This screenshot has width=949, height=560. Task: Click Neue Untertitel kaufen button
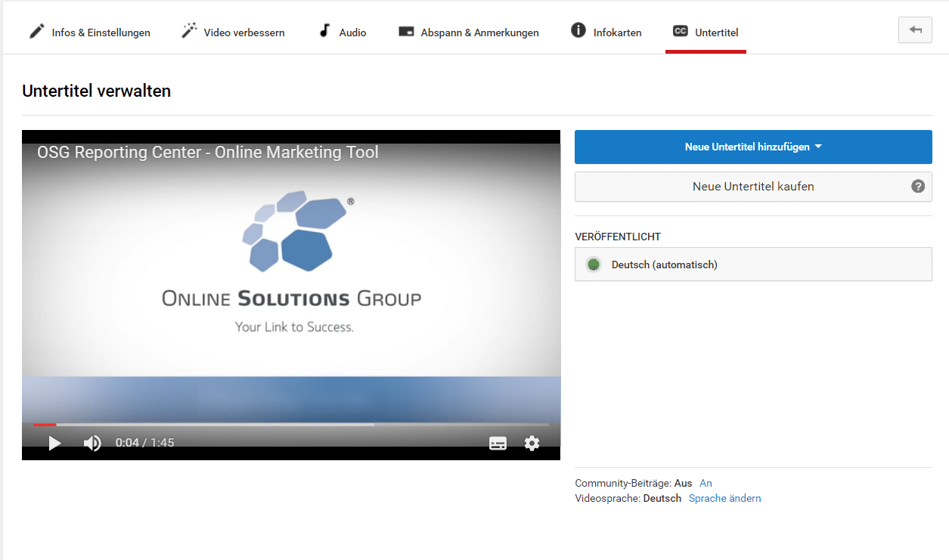pos(753,186)
